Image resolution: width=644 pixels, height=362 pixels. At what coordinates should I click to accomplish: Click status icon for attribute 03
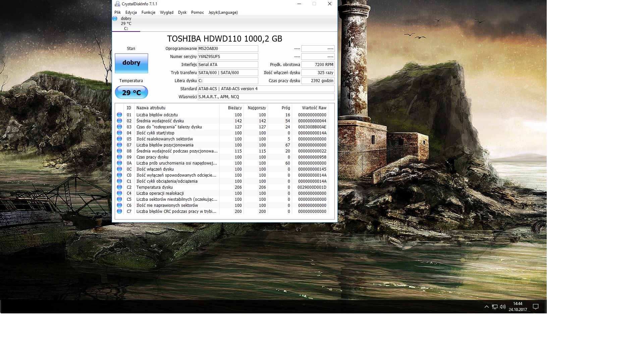tap(119, 127)
